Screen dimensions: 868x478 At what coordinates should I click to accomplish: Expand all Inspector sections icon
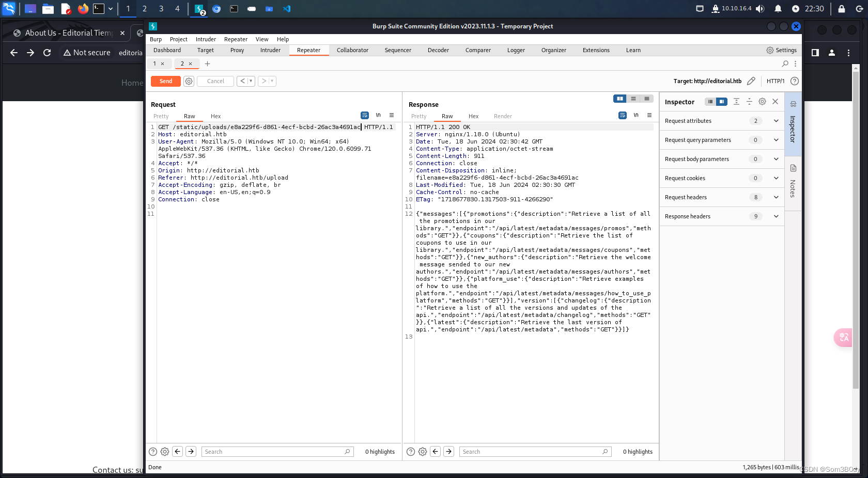[736, 102]
